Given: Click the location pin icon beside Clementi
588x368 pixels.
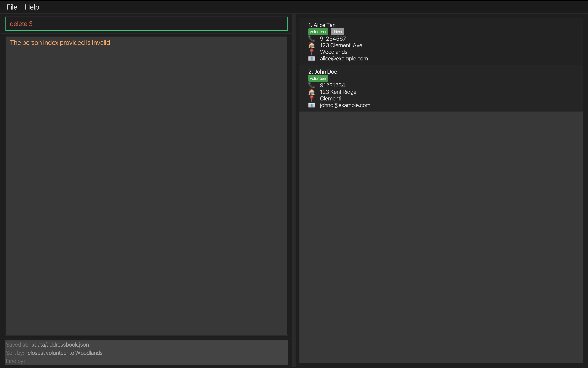Looking at the screenshot, I should pos(311,98).
